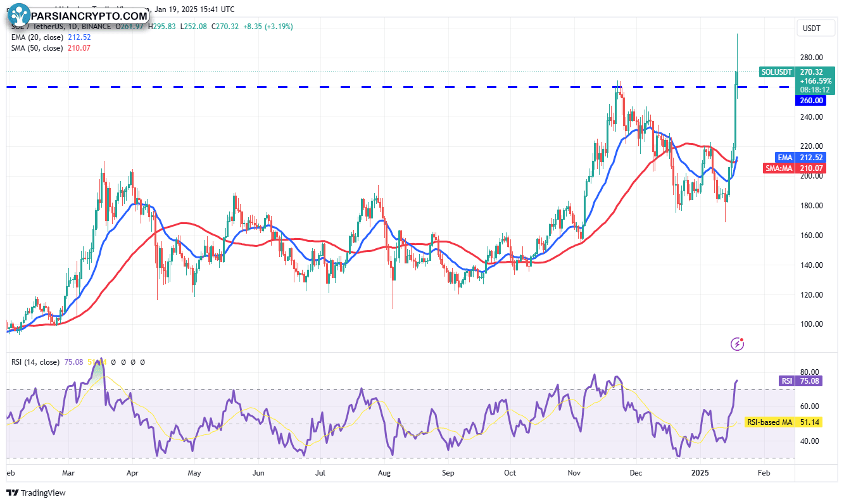Image resolution: width=844 pixels, height=504 pixels.
Task: Click the high value H295.83
Action: [x=162, y=27]
